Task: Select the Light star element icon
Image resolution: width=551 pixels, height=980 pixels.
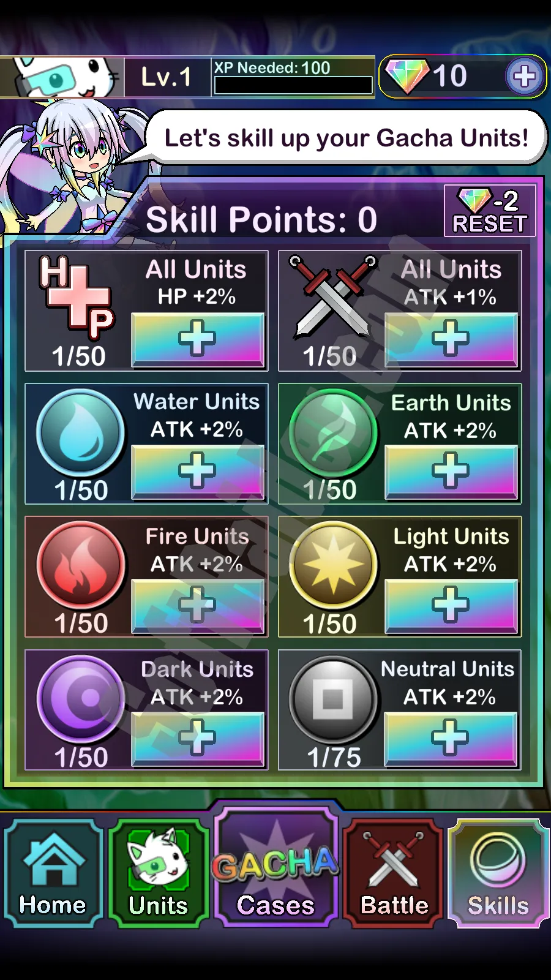Action: click(333, 565)
